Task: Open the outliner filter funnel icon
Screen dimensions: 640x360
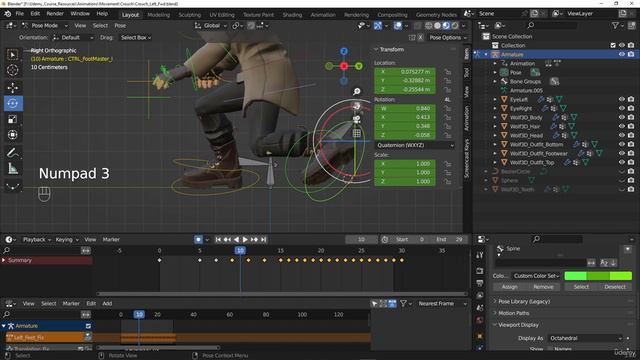Action: pos(615,25)
